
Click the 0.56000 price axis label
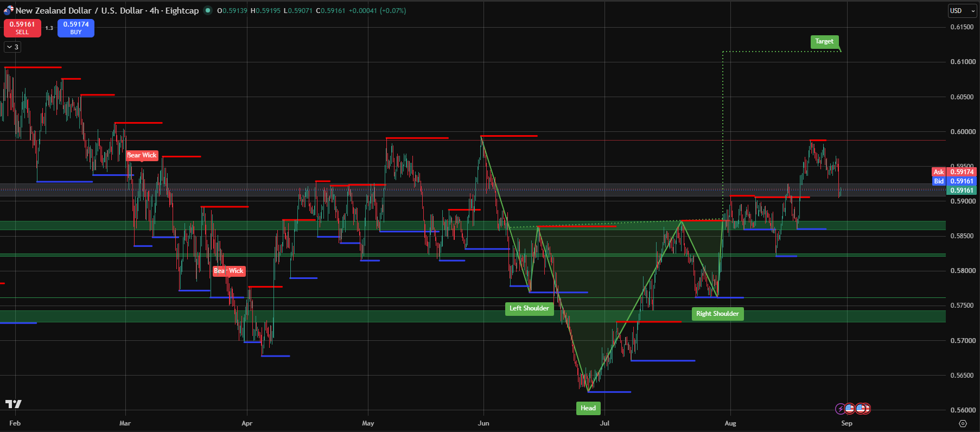coord(962,410)
